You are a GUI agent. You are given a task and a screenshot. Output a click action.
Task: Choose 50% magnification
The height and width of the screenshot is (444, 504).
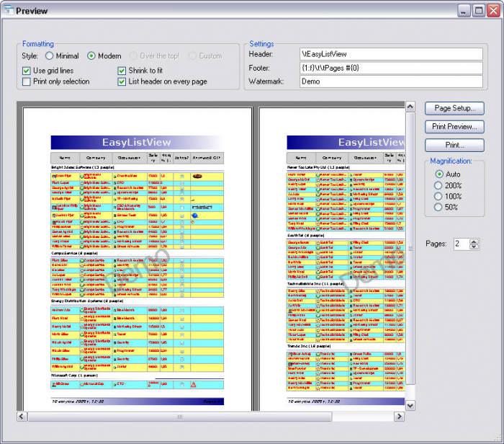coord(438,207)
